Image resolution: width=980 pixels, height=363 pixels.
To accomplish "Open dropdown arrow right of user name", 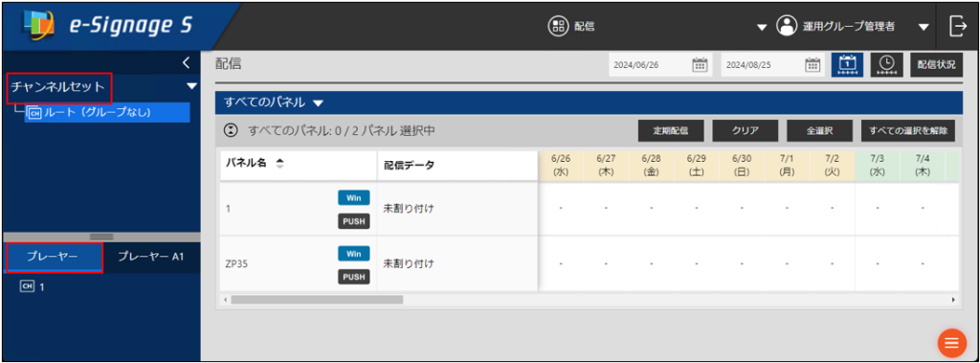I will coord(924,27).
